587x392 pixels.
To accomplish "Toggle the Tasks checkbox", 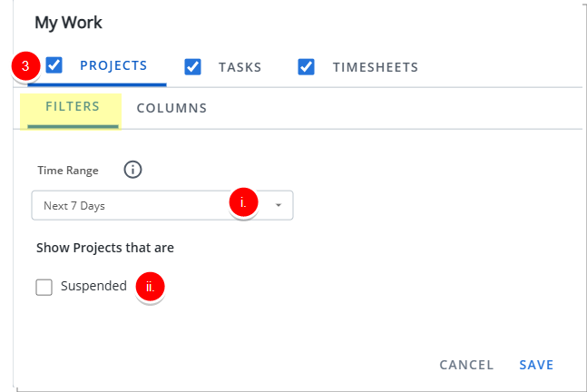I will click(x=192, y=66).
